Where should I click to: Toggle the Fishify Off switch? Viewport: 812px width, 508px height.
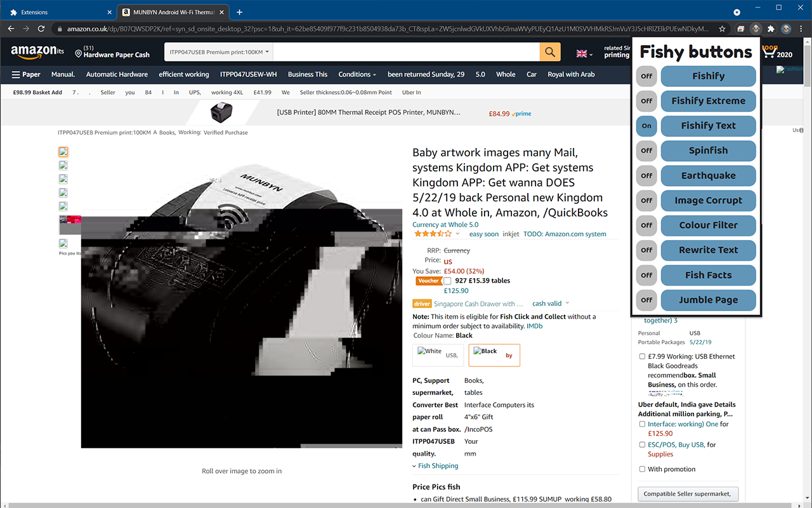pyautogui.click(x=646, y=76)
